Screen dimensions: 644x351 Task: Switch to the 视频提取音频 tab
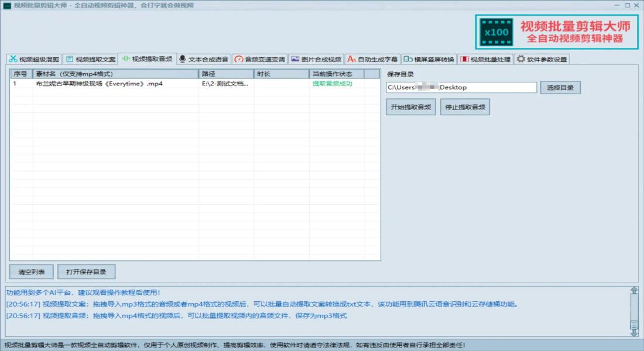coord(147,59)
